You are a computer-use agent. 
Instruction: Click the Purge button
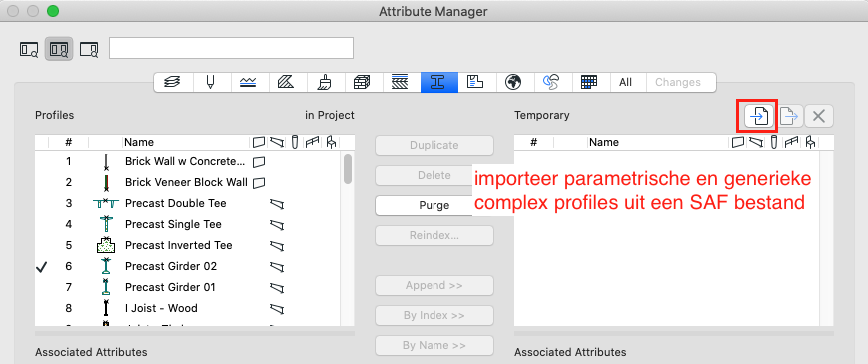pyautogui.click(x=434, y=206)
